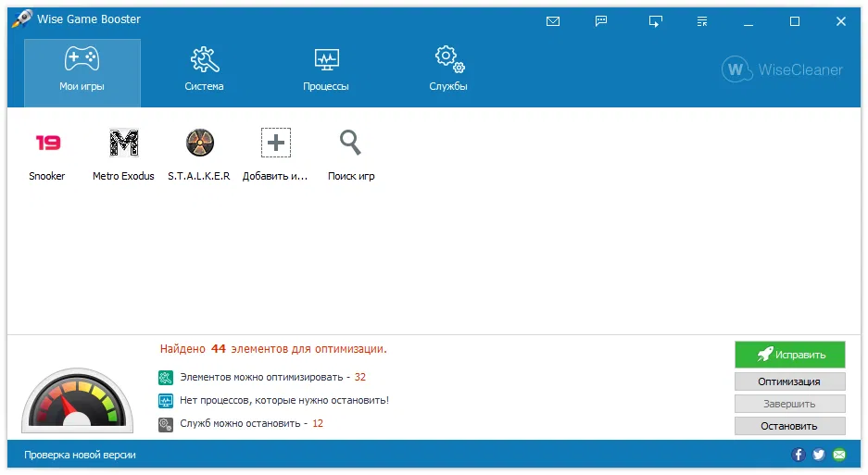
Task: Click the text Элементов можно оптимизировать - 32
Action: click(273, 377)
